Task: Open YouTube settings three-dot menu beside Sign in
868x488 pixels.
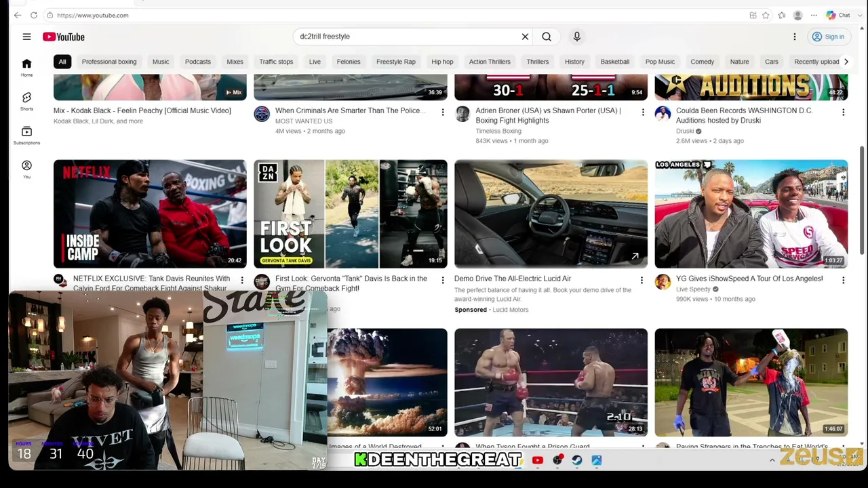Action: (795, 37)
